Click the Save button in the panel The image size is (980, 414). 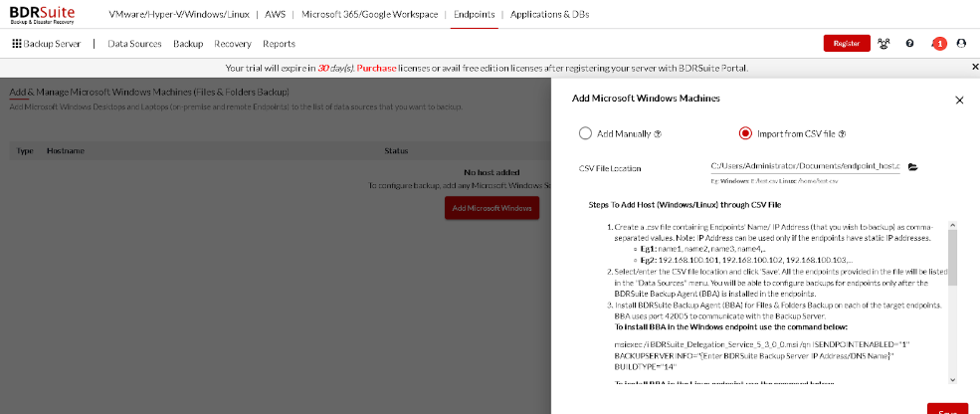pos(947,409)
